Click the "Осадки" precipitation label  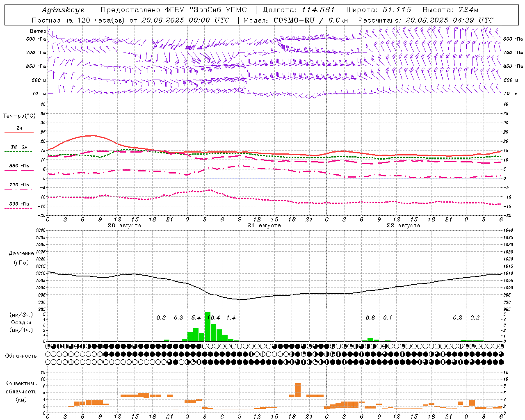[21, 322]
